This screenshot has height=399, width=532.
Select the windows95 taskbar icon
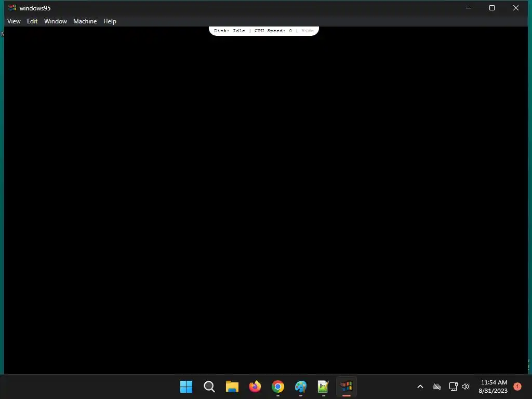click(347, 387)
